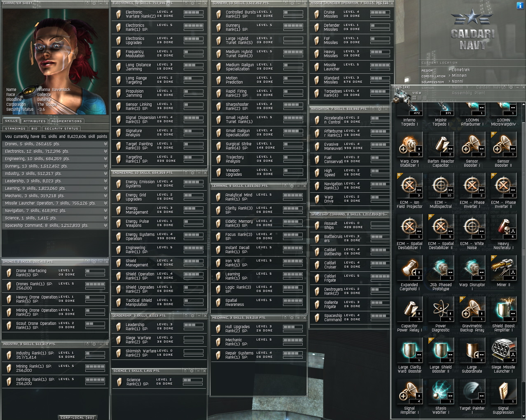
Task: Click the character portrait image
Action: click(x=55, y=61)
